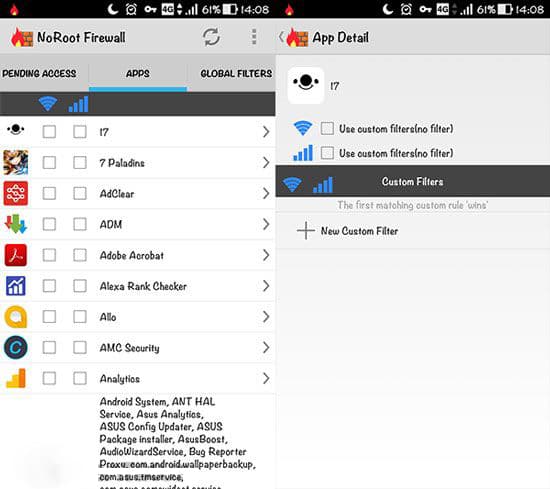Tap the refresh icon in NoRoot Firewall header
Viewport: 550px width, 489px height.
pyautogui.click(x=212, y=37)
